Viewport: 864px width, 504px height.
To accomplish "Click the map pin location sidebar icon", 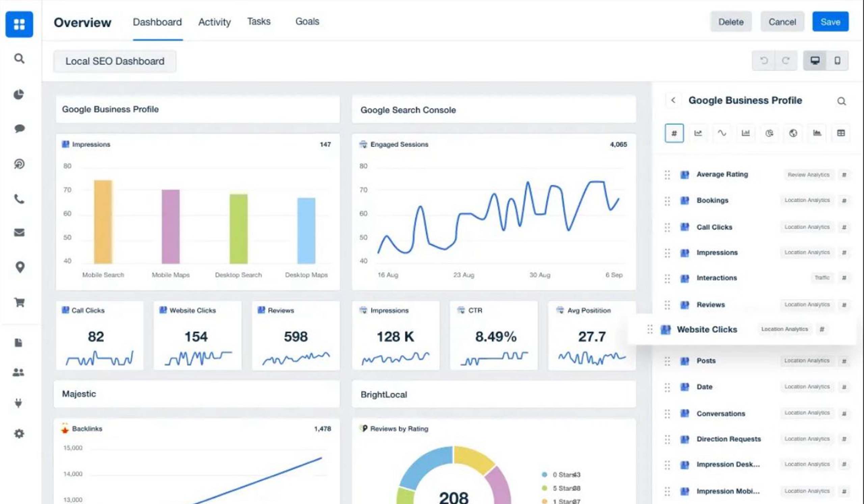I will point(20,267).
